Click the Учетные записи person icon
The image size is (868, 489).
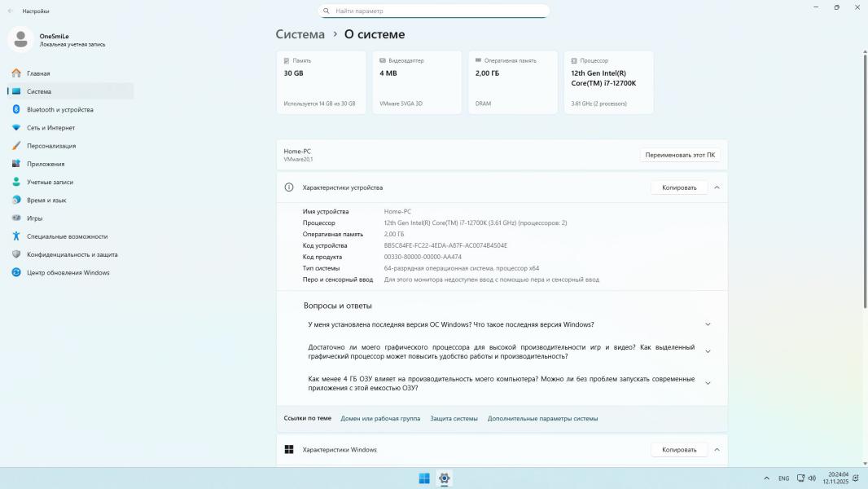[16, 182]
